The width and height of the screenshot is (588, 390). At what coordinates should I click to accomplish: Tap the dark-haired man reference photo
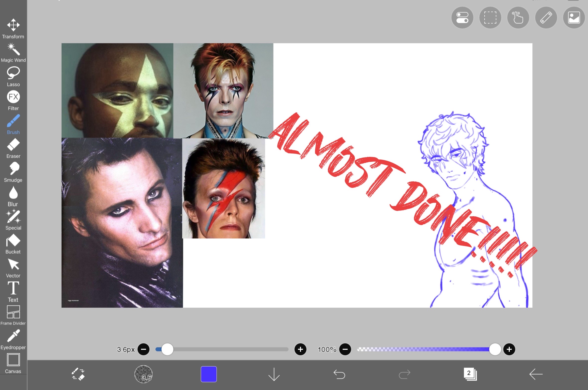[x=122, y=223]
